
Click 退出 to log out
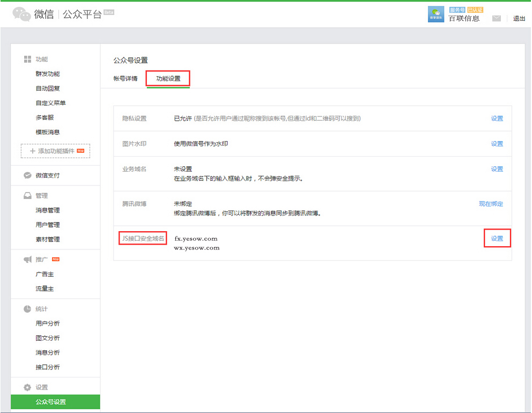[519, 18]
